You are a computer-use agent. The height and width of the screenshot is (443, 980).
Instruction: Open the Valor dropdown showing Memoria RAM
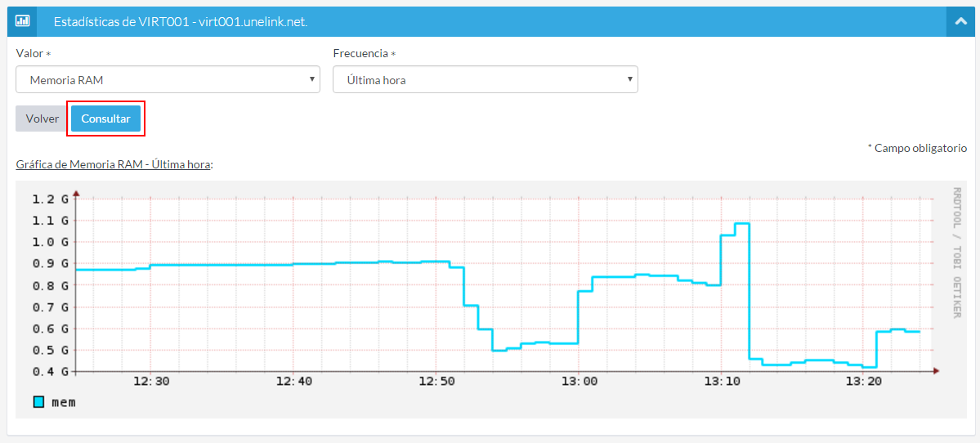click(167, 80)
